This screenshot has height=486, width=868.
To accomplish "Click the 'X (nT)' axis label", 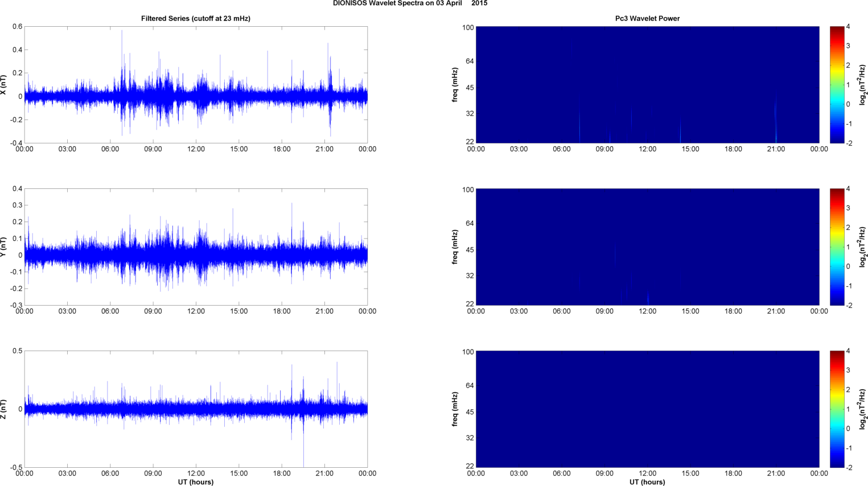I will click(3, 85).
